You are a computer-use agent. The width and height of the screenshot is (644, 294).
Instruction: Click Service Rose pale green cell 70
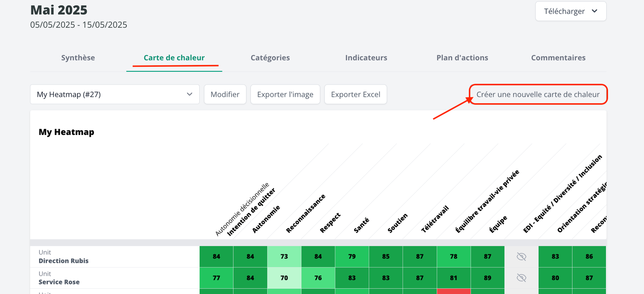click(284, 278)
